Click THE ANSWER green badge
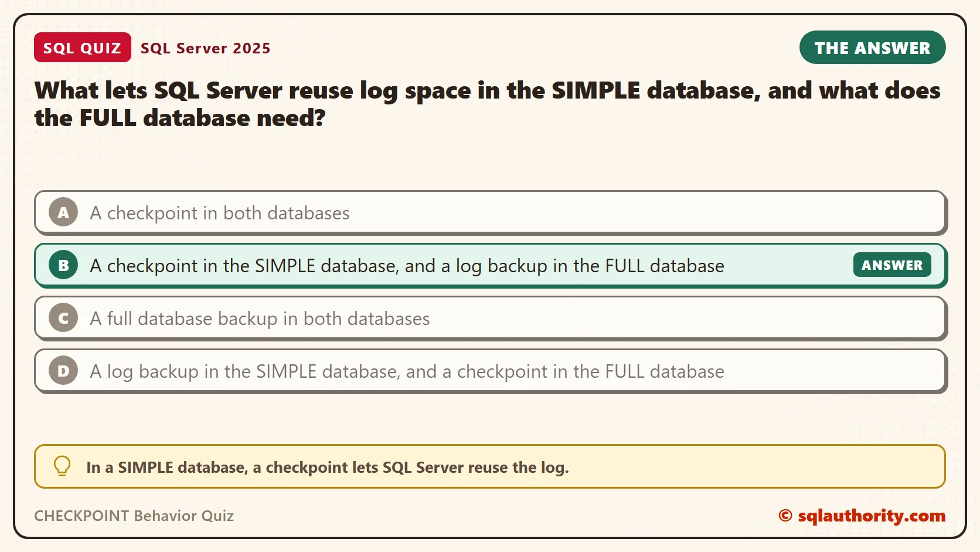 (872, 48)
